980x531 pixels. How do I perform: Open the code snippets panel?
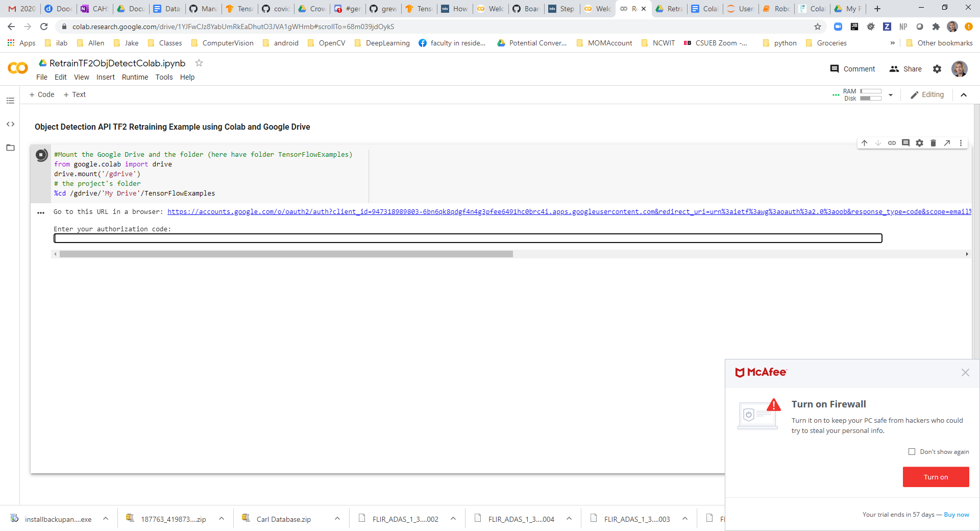[10, 124]
